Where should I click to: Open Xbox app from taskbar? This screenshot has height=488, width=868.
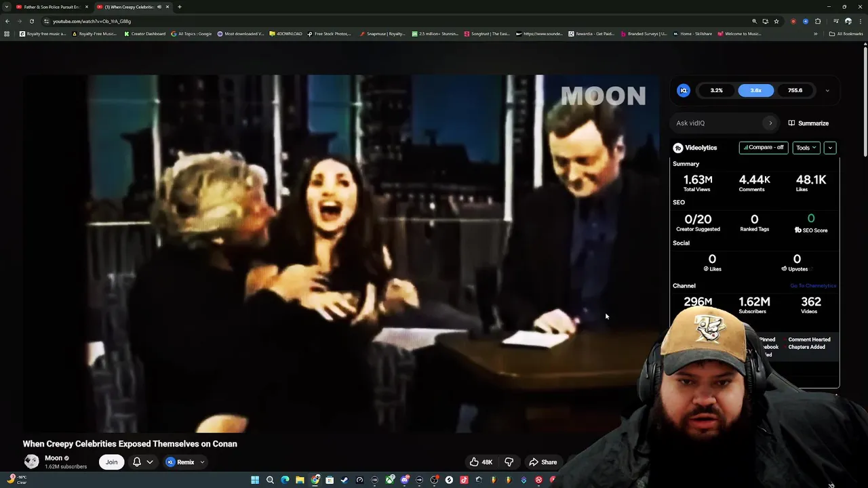[x=390, y=480]
